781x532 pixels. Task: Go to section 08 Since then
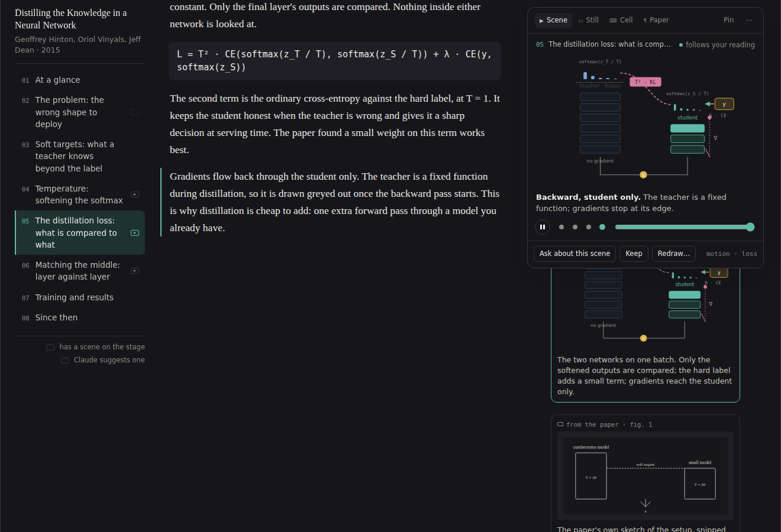pyautogui.click(x=80, y=317)
